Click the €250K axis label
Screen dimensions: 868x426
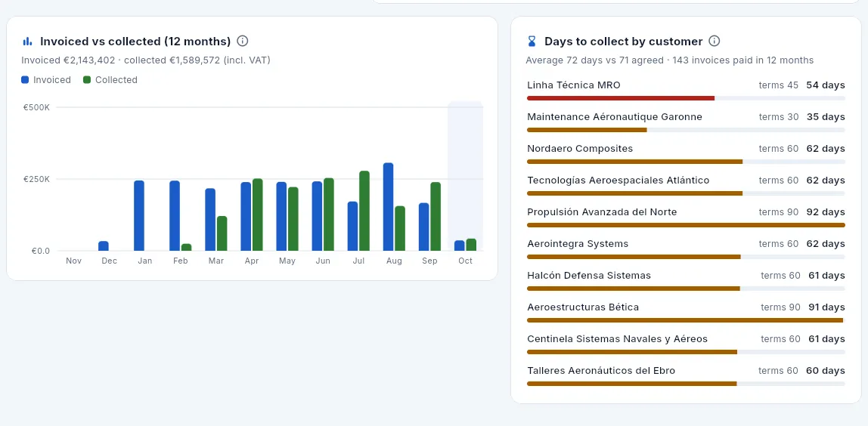tap(36, 179)
